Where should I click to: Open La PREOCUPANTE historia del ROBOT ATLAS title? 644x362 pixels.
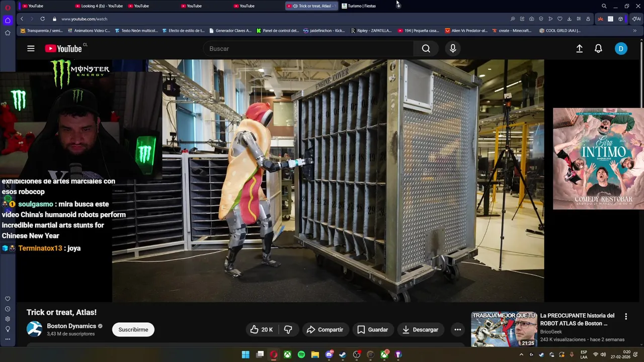click(577, 319)
